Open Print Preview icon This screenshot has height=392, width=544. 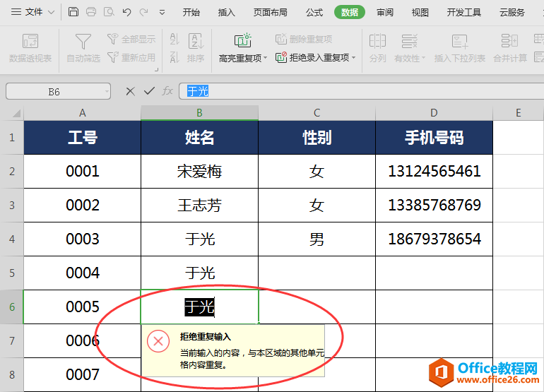click(108, 12)
